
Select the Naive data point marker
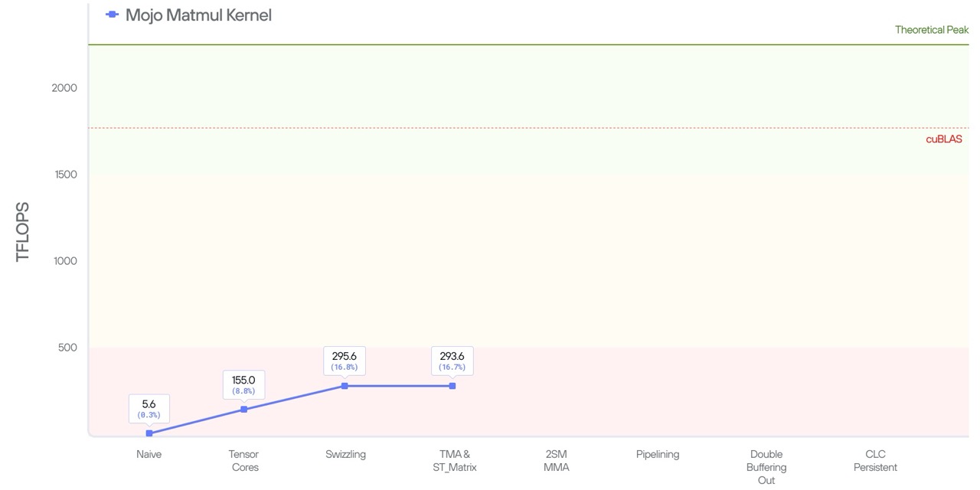tap(149, 433)
